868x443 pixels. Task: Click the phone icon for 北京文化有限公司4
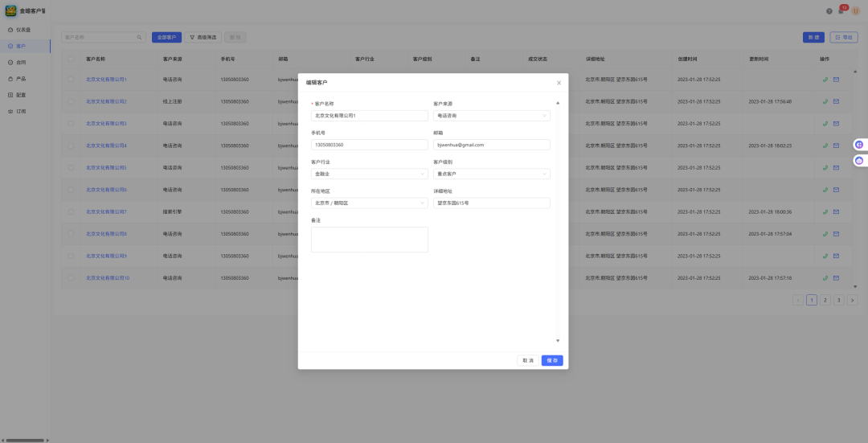pos(825,146)
